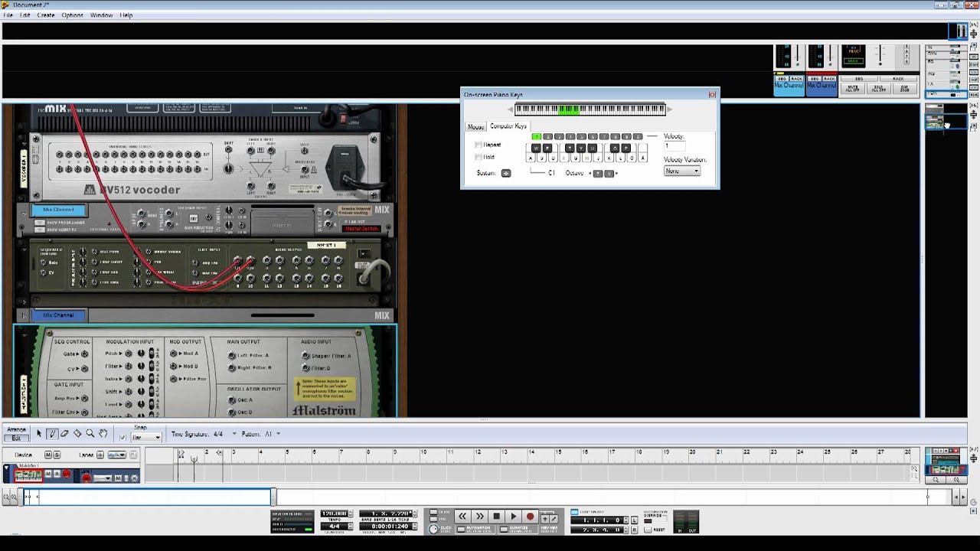
Task: Start recording with the transport Record button
Action: (x=530, y=517)
